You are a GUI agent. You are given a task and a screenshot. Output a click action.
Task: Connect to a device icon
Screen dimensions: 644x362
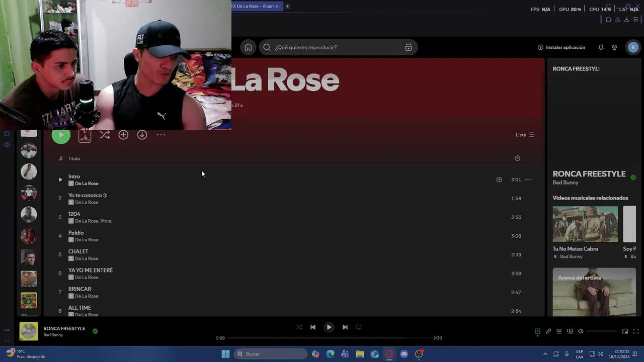(570, 331)
